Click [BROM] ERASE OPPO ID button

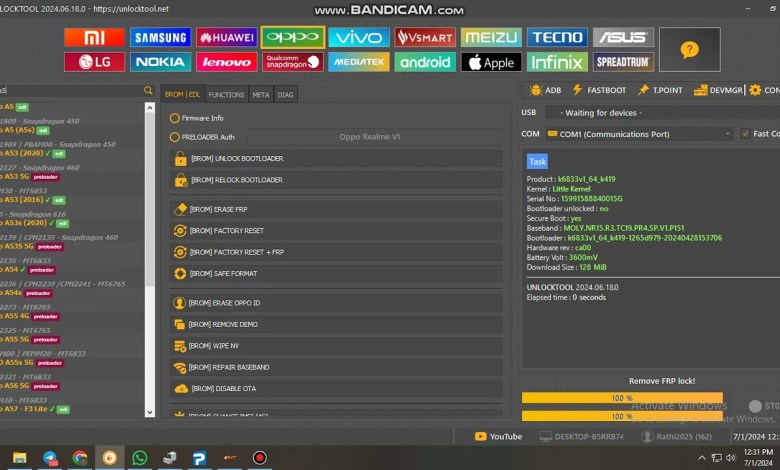(x=336, y=303)
